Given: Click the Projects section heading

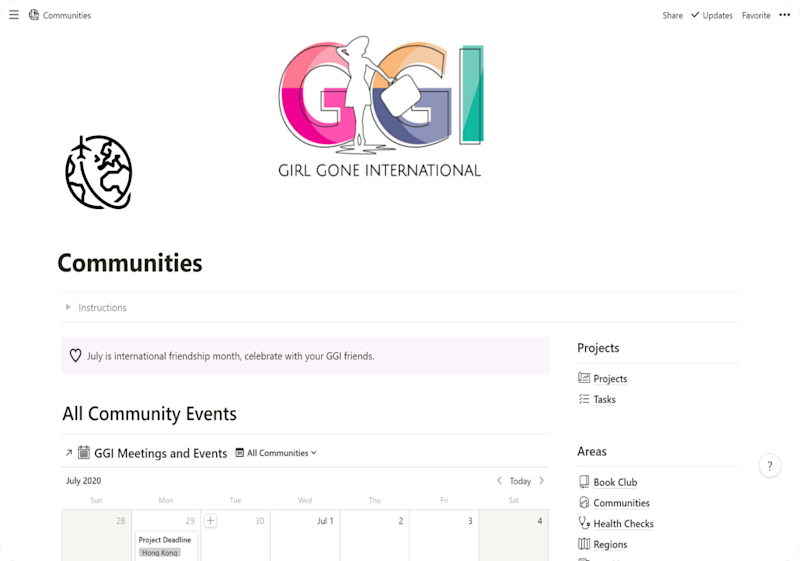Looking at the screenshot, I should pyautogui.click(x=598, y=348).
